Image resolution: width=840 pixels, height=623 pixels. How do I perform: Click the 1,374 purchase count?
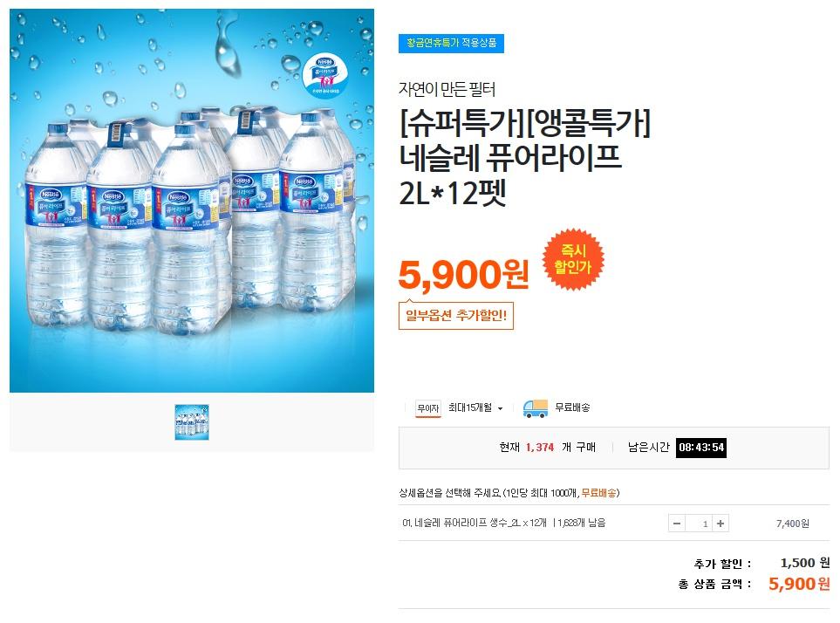pyautogui.click(x=539, y=448)
